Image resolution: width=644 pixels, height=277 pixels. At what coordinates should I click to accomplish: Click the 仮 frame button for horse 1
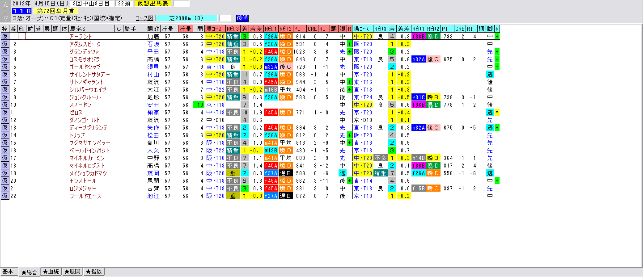[5, 37]
